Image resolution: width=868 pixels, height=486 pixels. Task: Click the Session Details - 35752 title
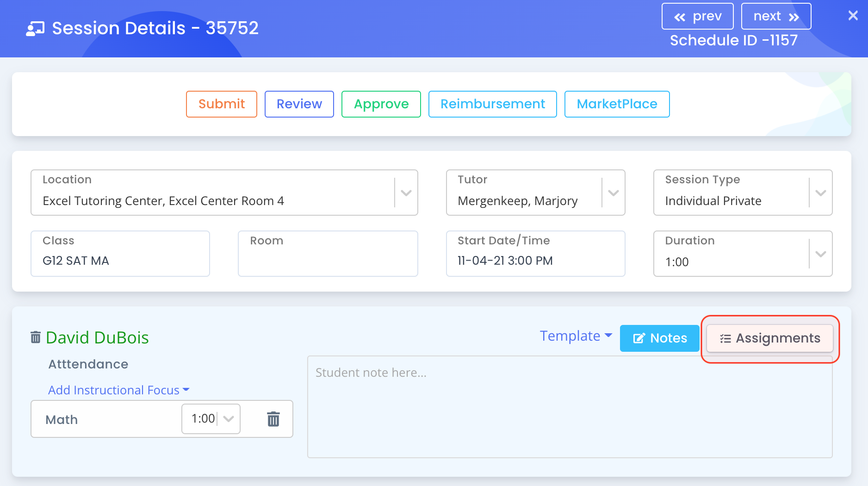(x=155, y=28)
